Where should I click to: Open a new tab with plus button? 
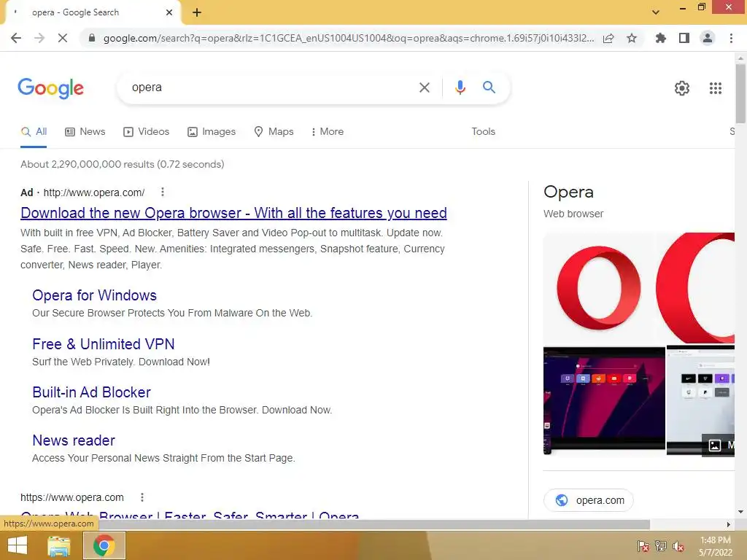197,12
